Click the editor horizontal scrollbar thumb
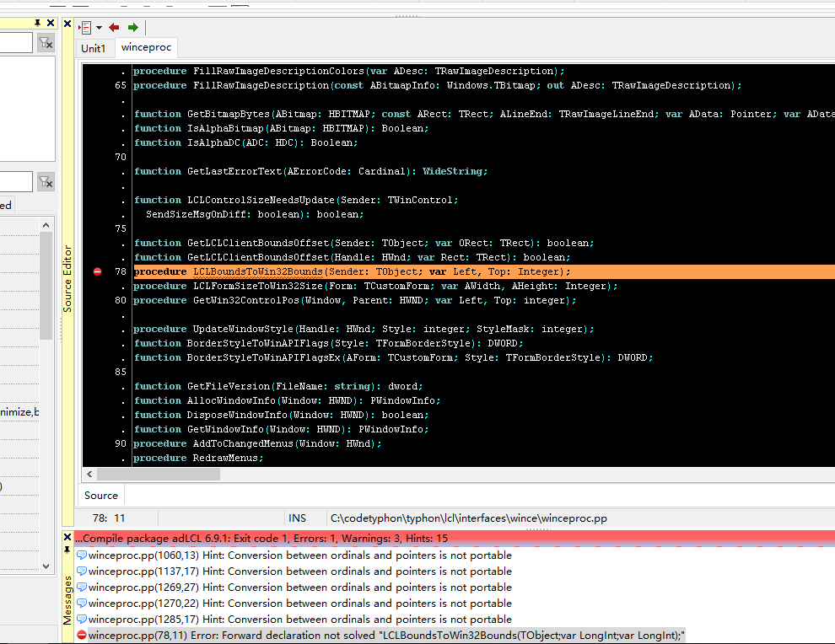Viewport: 835px width, 644px height. (x=159, y=474)
